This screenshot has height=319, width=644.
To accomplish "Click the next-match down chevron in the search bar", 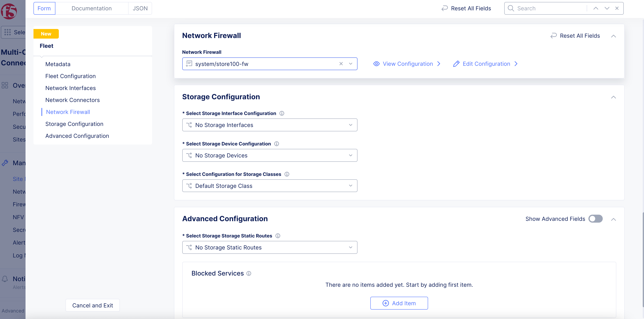I will point(607,8).
